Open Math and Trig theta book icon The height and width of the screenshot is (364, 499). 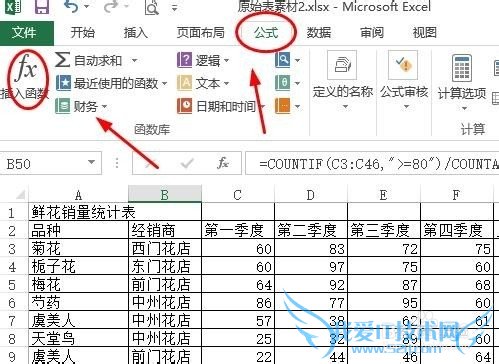click(282, 83)
